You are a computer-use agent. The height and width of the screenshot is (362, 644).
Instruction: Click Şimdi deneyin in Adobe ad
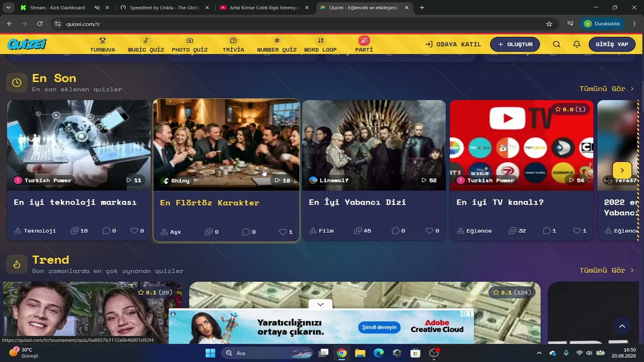click(x=380, y=327)
